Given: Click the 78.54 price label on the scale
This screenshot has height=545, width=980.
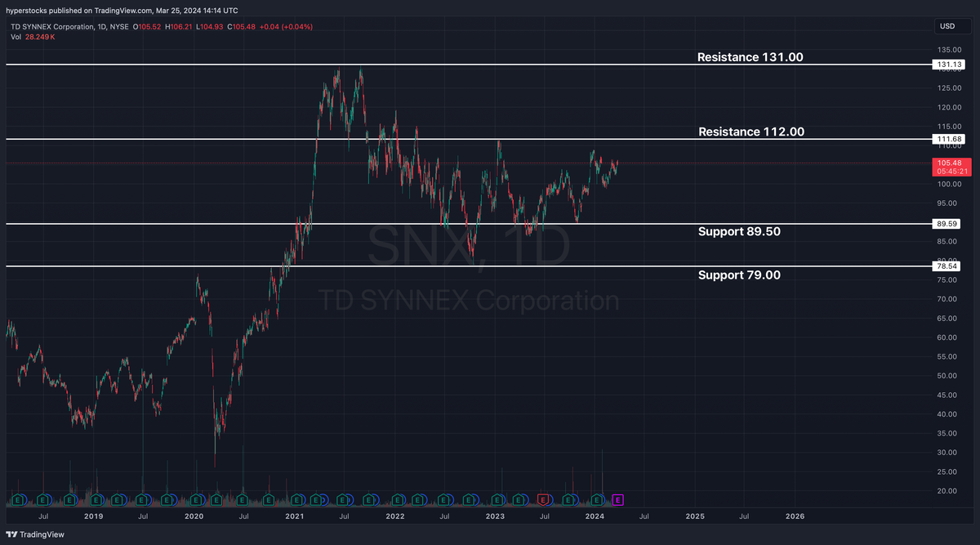Looking at the screenshot, I should (x=947, y=265).
